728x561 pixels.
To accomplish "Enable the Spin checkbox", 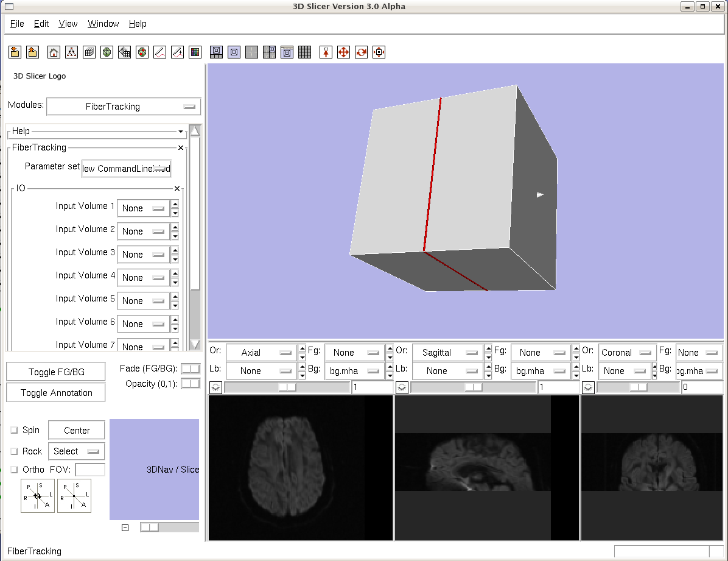I will pos(15,430).
